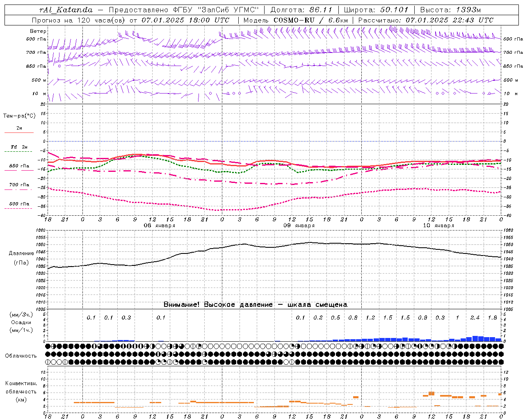Viewport: 525px width, 420px height.
Task: Click the 'Рассчитано: 07.01.2025 22:43 UTC' timestamp
Action: point(426,20)
